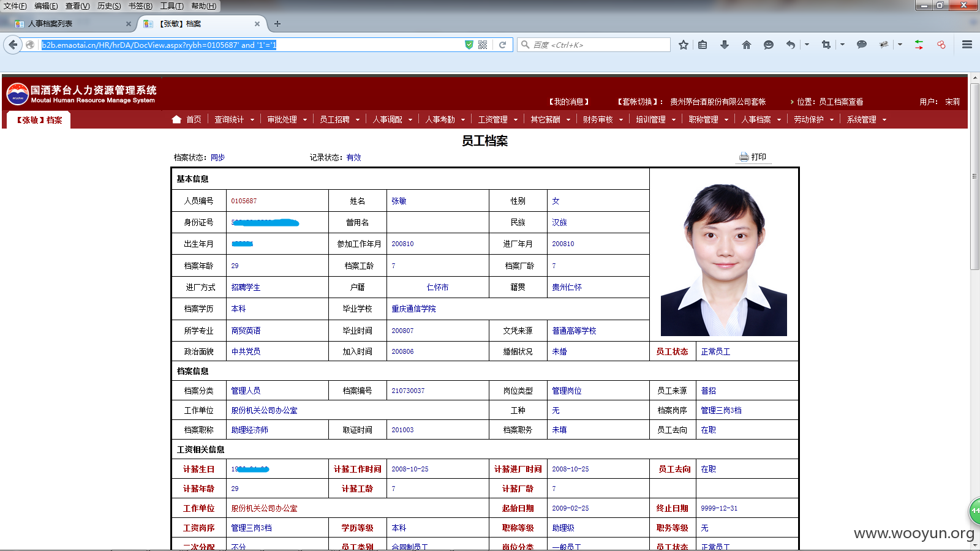Click the red-green arrows proxy switch icon
The height and width of the screenshot is (551, 980).
click(919, 45)
